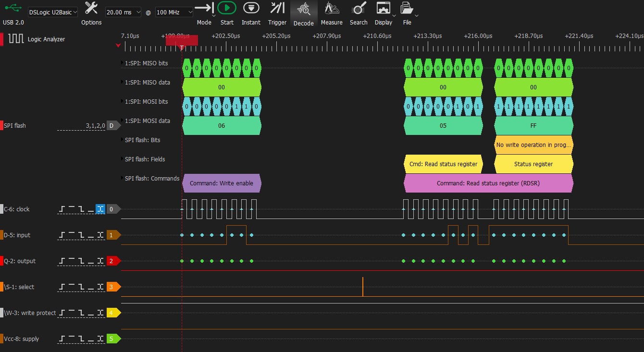Open the DSLogic U2Basic device dropdown
The width and height of the screenshot is (644, 352).
(52, 12)
